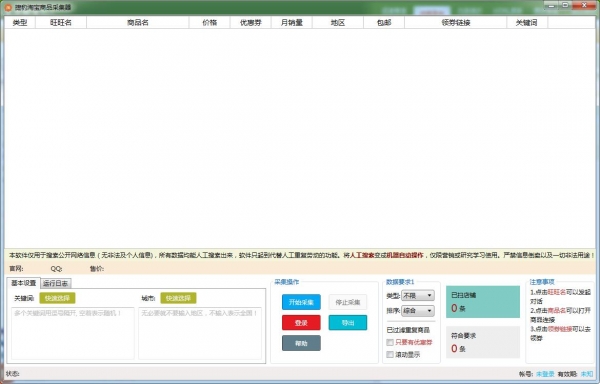
Task: Click the blue 开始采集 button
Action: click(301, 302)
